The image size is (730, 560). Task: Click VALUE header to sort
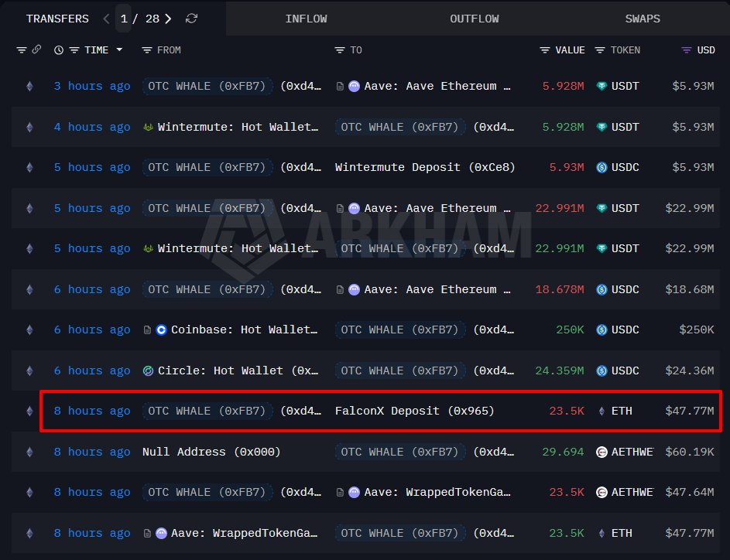click(570, 50)
